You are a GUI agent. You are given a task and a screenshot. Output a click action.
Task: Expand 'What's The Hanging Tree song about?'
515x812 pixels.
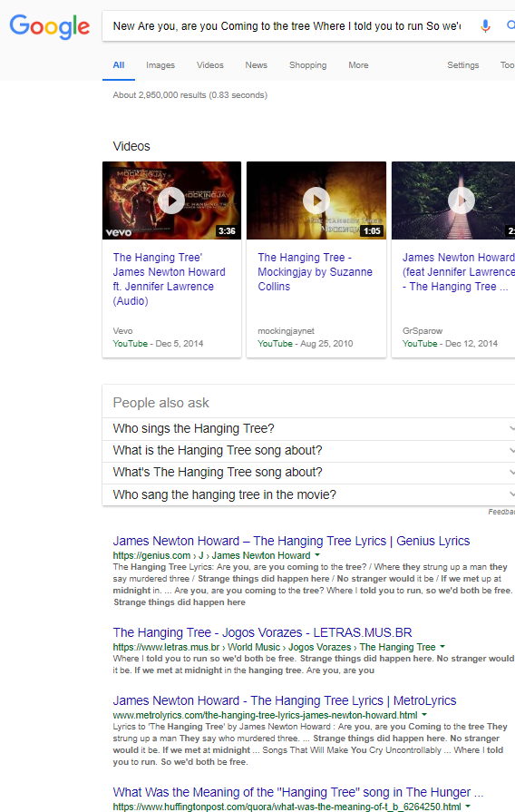[x=308, y=473]
